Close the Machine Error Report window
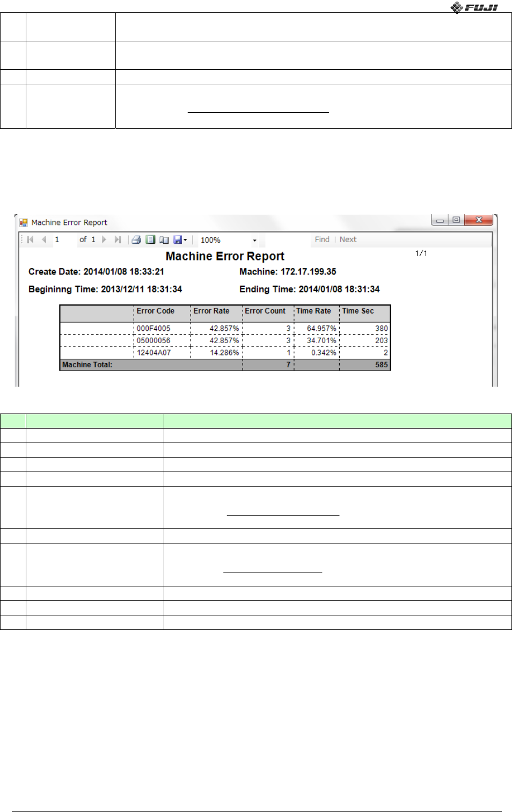 (479, 220)
